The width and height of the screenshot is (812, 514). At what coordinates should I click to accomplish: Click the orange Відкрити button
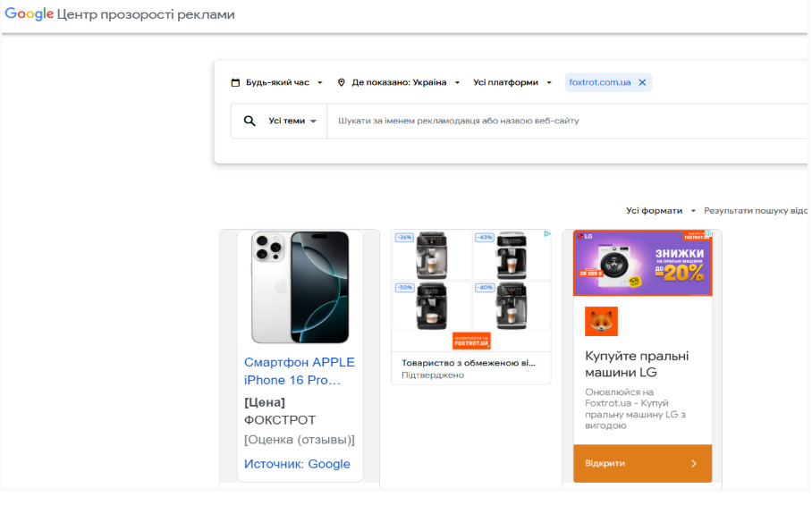coord(642,463)
